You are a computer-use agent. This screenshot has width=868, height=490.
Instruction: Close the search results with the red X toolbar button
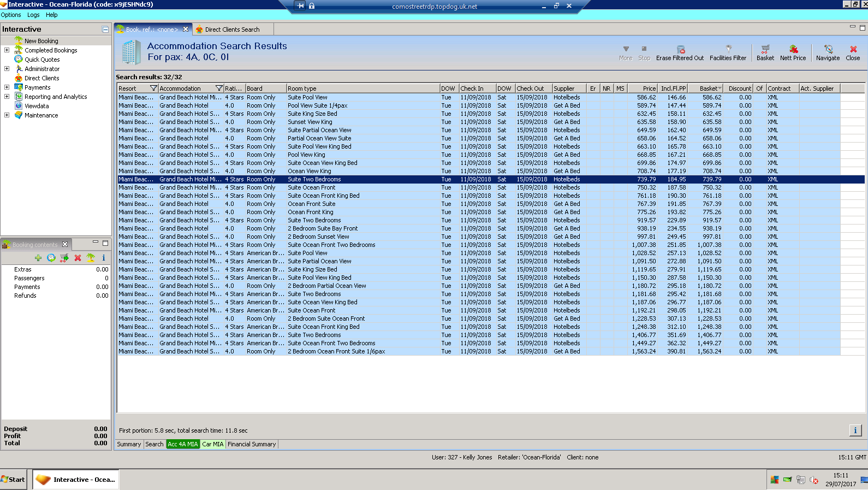(853, 49)
